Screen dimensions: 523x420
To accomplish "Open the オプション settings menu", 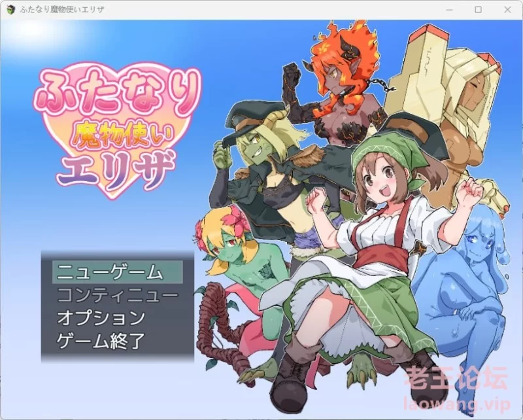I will (x=101, y=318).
